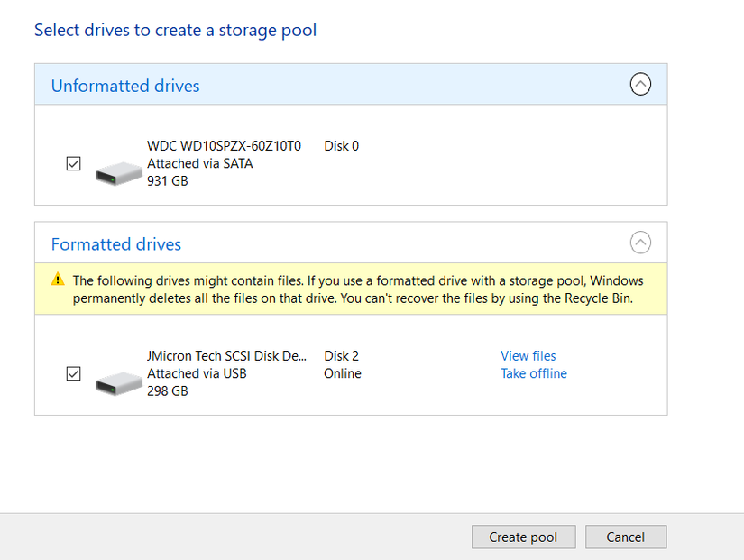Click the Create pool button
Viewport: 744px width, 560px height.
tap(523, 537)
